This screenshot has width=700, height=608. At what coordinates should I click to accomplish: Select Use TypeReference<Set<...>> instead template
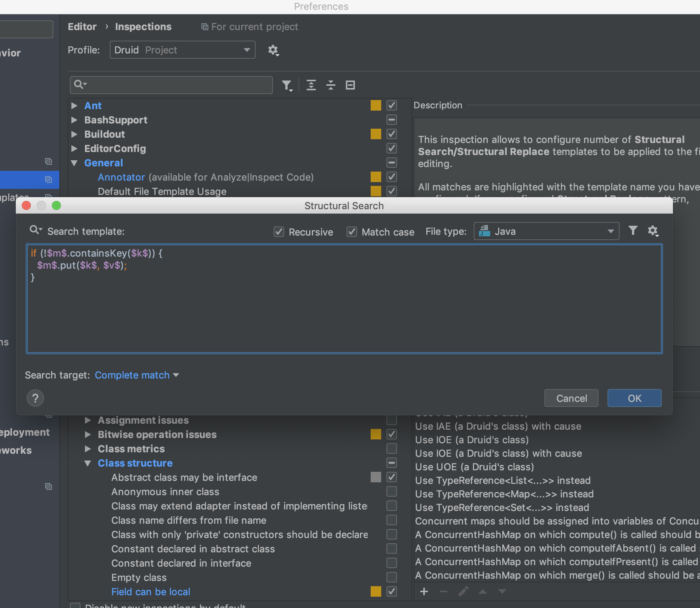502,508
